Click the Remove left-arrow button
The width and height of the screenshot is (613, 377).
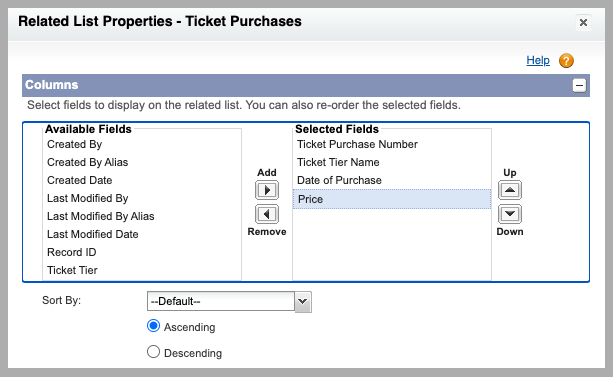(x=267, y=214)
